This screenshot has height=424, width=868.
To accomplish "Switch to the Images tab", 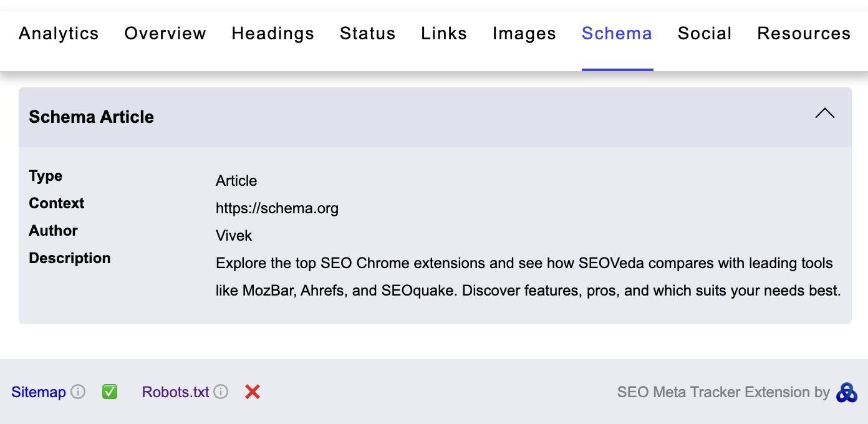I will click(524, 34).
